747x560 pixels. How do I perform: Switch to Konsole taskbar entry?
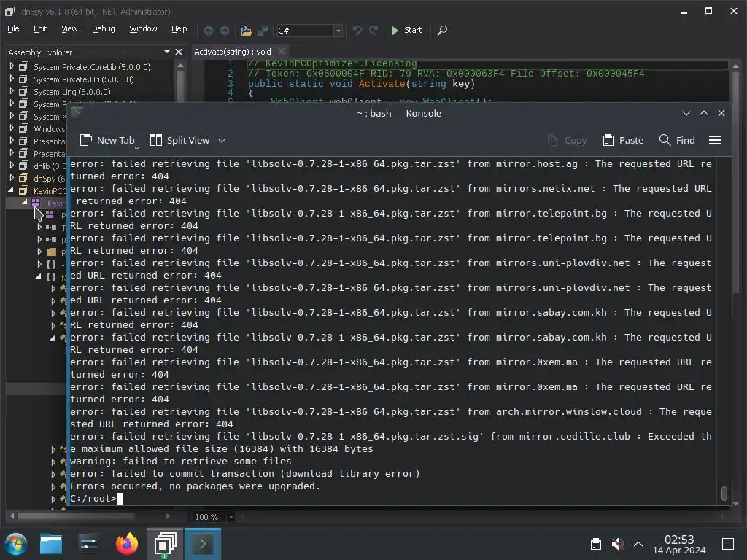[203, 544]
